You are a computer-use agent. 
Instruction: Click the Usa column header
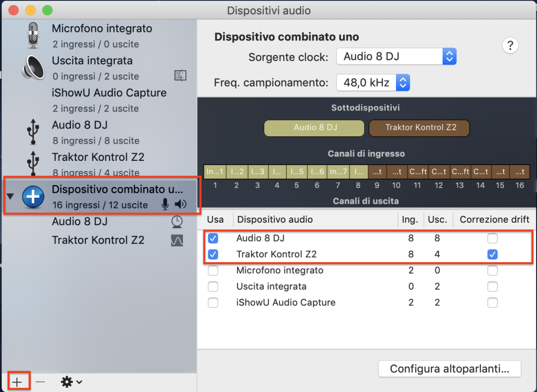215,220
